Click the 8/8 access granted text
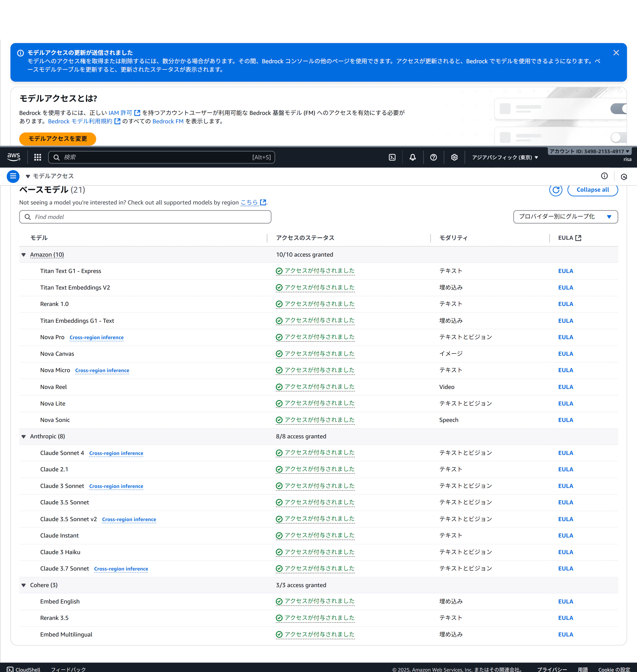 coord(301,436)
